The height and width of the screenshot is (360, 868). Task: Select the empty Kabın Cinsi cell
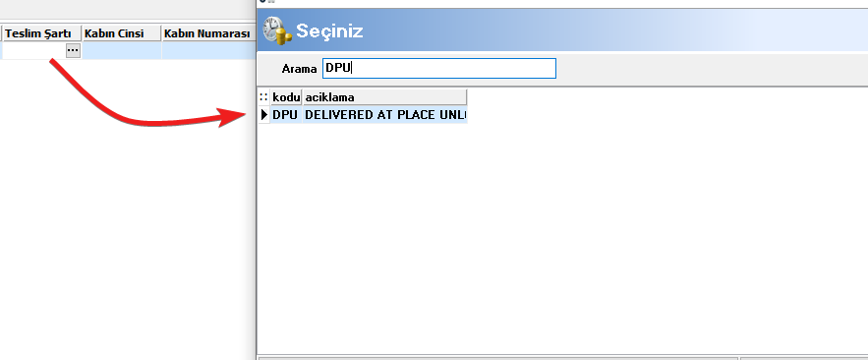[x=122, y=50]
